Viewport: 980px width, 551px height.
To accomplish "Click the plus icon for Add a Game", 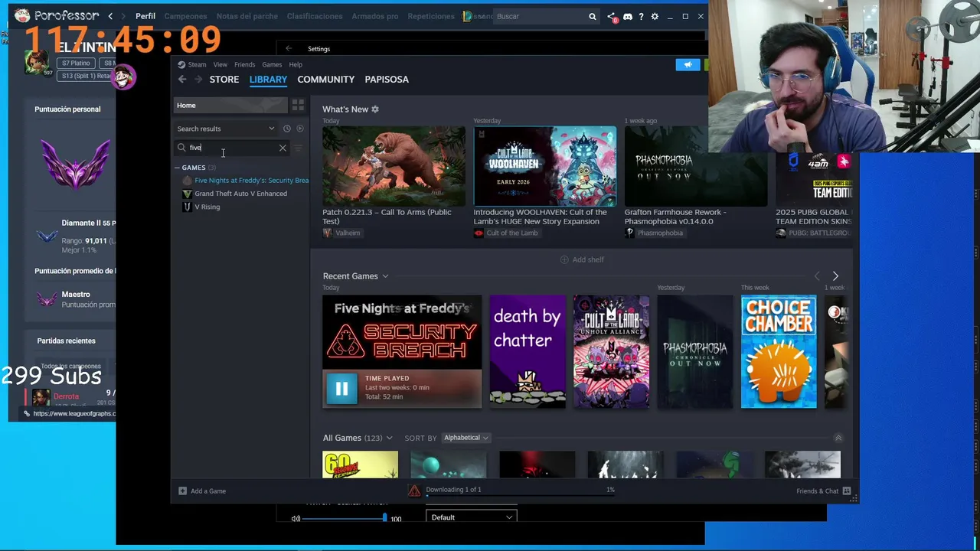I will (182, 491).
